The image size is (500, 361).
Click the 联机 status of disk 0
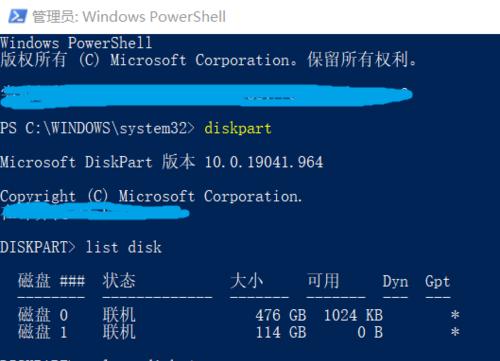(119, 315)
